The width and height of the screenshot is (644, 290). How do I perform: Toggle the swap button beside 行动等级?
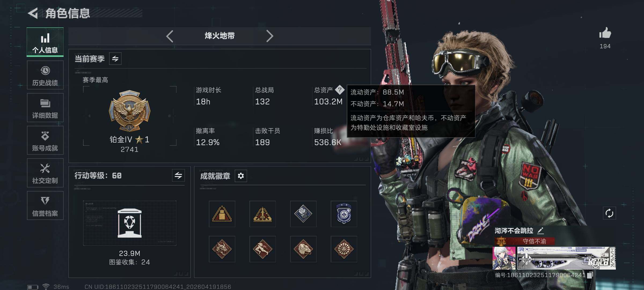point(178,176)
